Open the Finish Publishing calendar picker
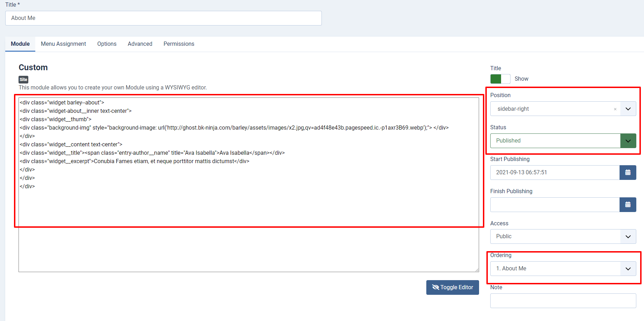The height and width of the screenshot is (321, 644). (628, 205)
